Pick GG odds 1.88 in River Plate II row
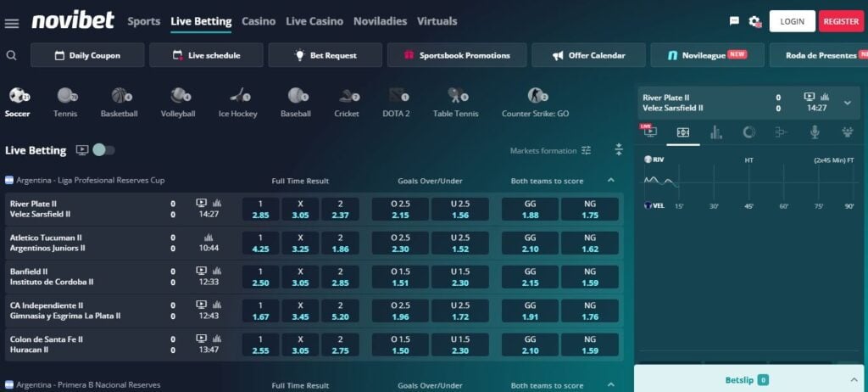 click(x=530, y=209)
